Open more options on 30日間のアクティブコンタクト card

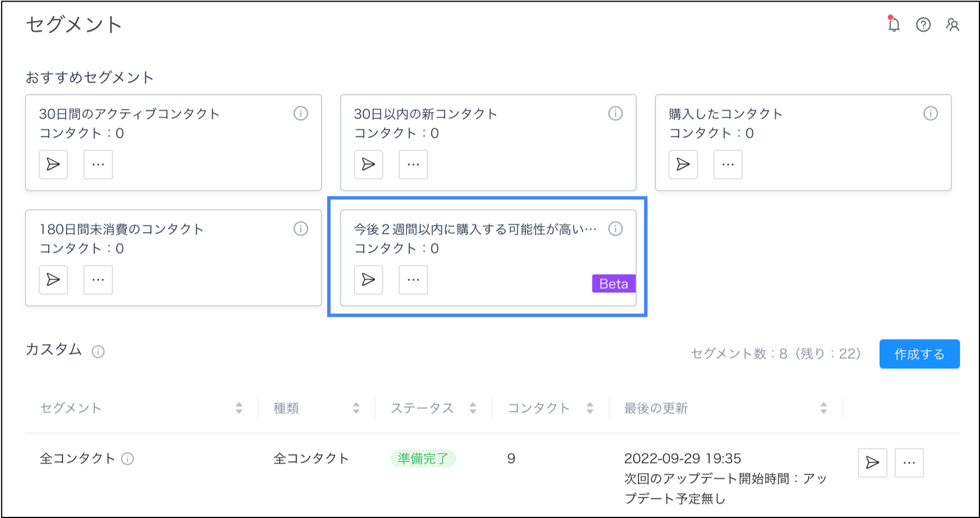click(x=98, y=164)
